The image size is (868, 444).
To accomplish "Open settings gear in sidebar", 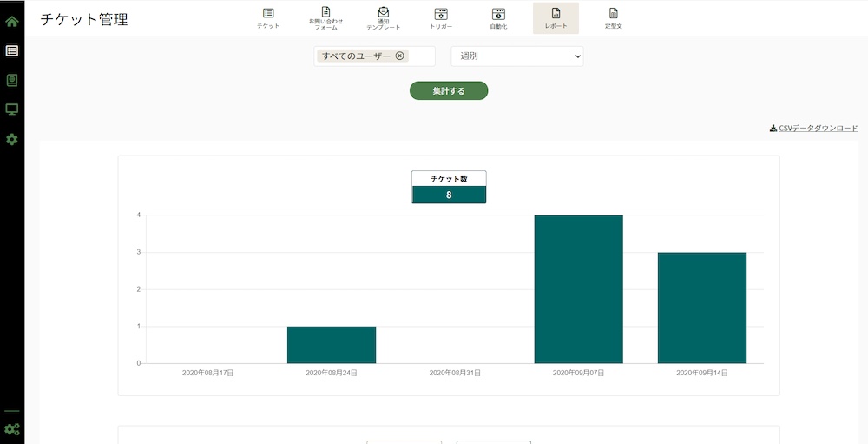I will pyautogui.click(x=12, y=139).
